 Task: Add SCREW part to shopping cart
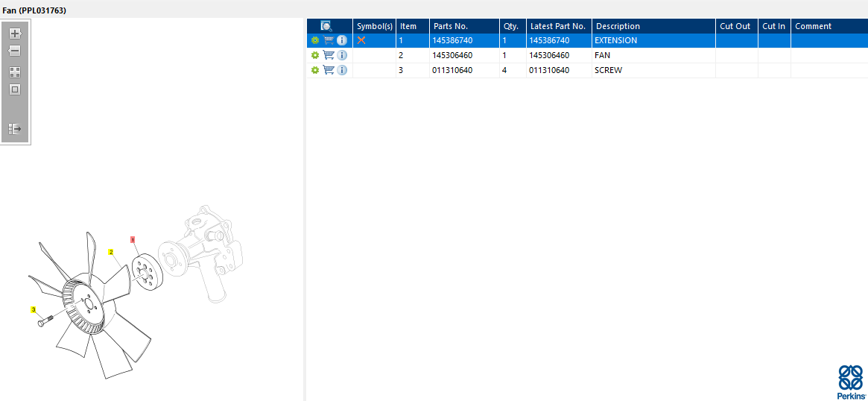[x=329, y=70]
